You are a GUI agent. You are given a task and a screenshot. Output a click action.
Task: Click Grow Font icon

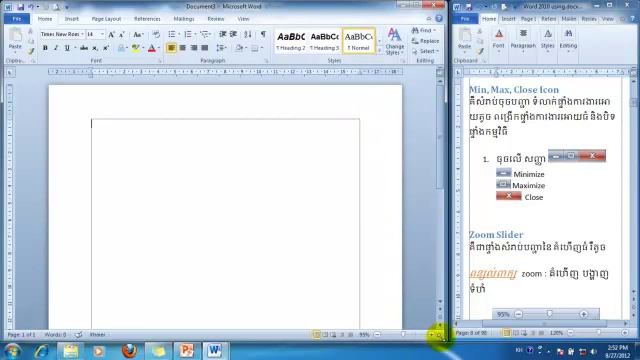coord(111,35)
